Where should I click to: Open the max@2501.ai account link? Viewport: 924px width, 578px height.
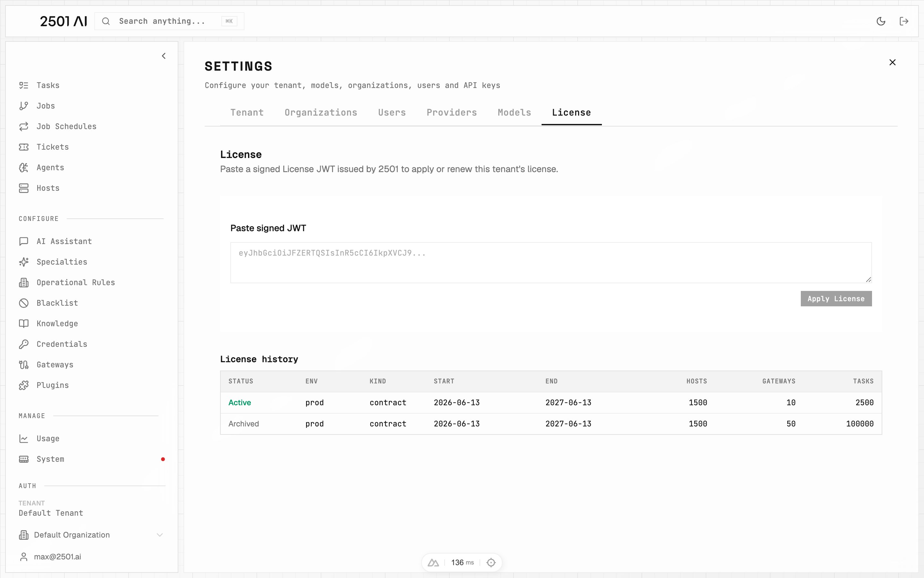[x=57, y=557]
